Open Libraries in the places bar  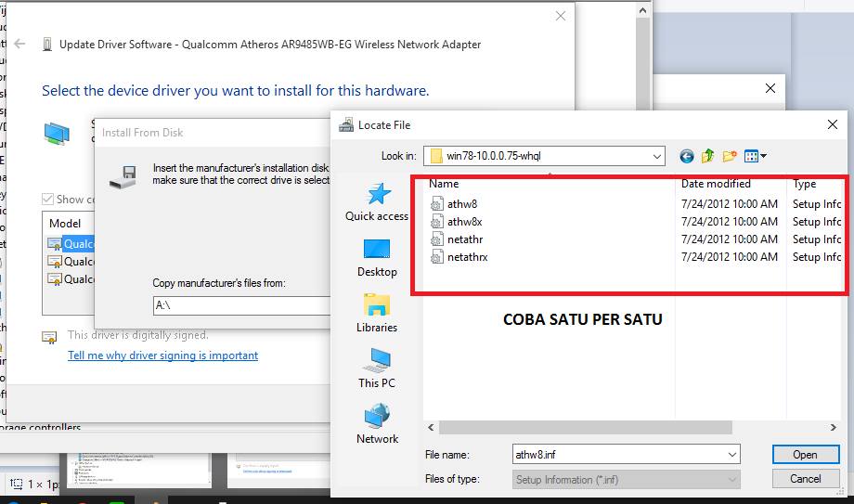(377, 314)
